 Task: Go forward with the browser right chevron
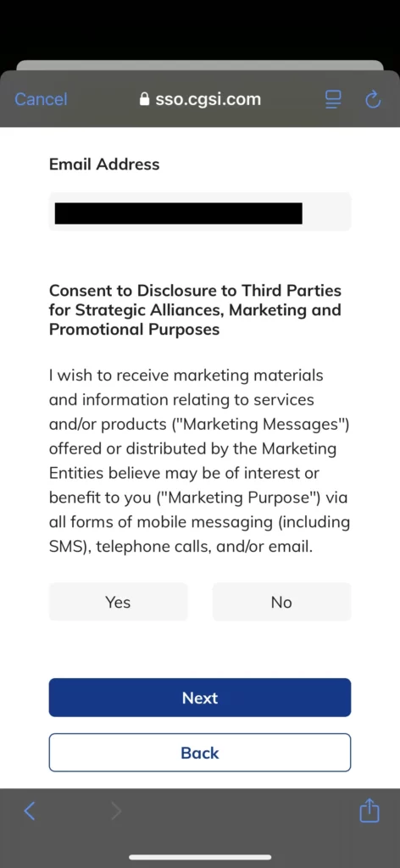click(115, 811)
